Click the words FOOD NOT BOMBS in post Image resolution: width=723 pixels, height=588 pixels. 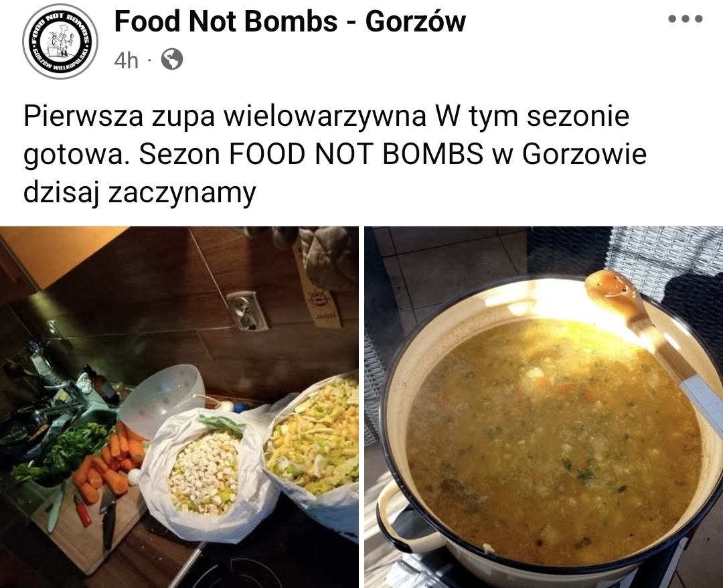click(356, 154)
